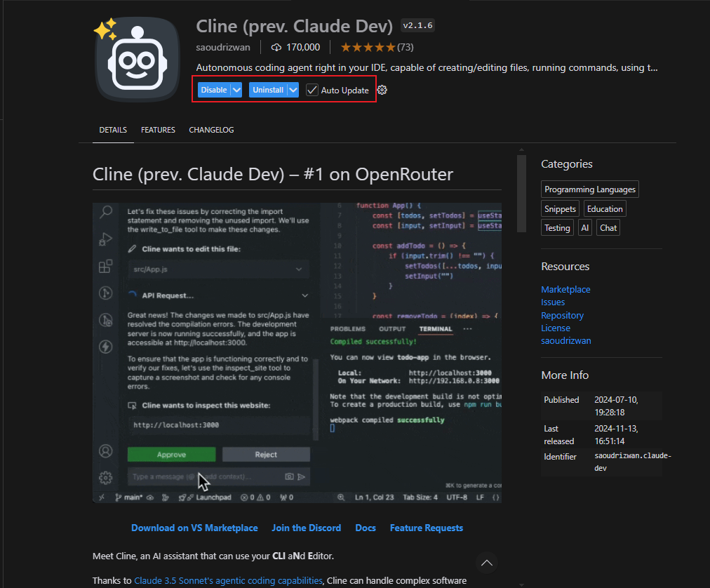Click the details pane vertical scrollbar
The height and width of the screenshot is (588, 710).
pyautogui.click(x=521, y=193)
